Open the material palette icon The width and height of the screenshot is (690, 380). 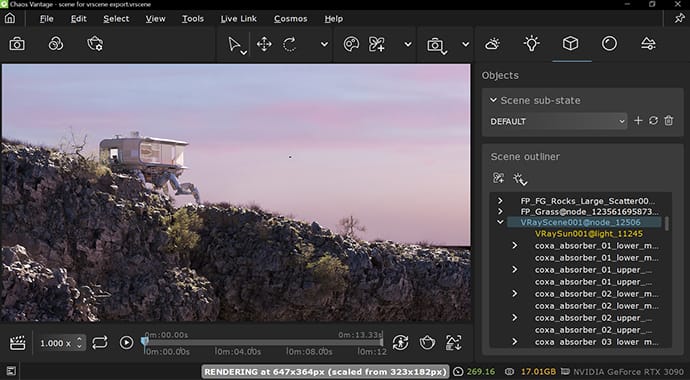pyautogui.click(x=351, y=44)
